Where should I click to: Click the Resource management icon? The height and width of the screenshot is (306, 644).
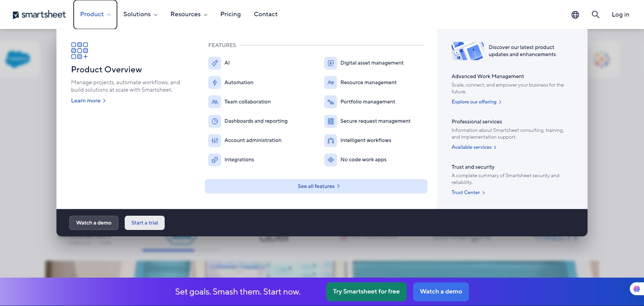(331, 83)
